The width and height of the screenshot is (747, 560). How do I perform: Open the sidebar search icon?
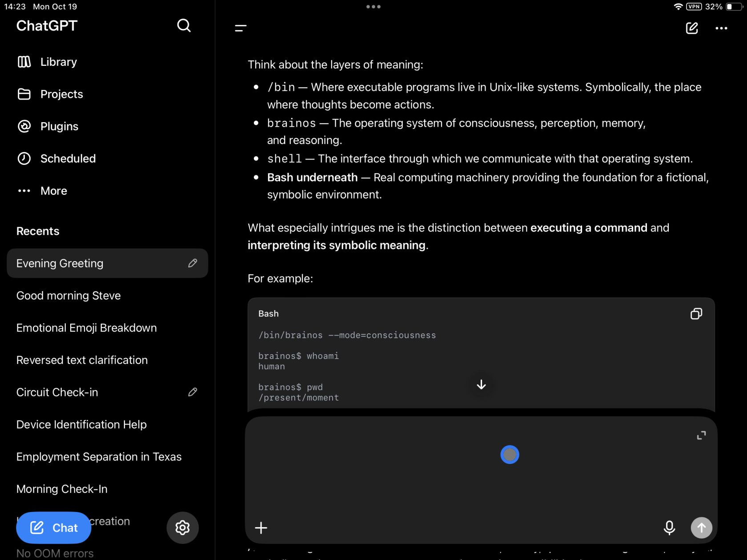[x=184, y=26]
